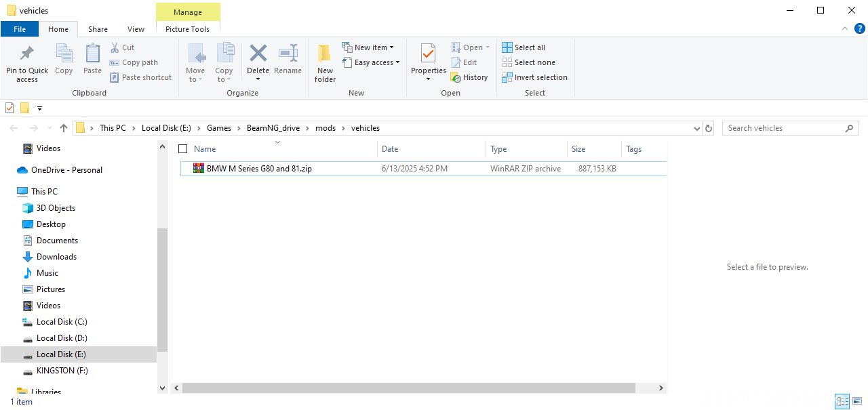The image size is (868, 410).
Task: Open OneDrive - Personal in sidebar
Action: (66, 170)
